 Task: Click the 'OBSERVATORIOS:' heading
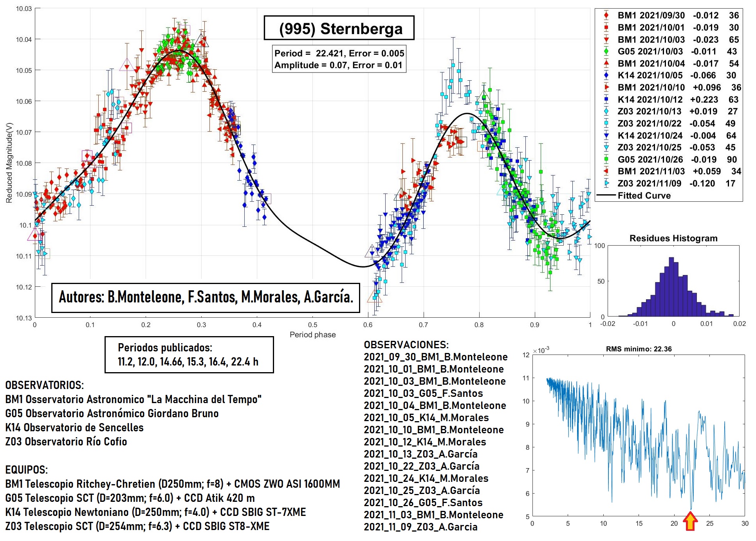(x=44, y=385)
